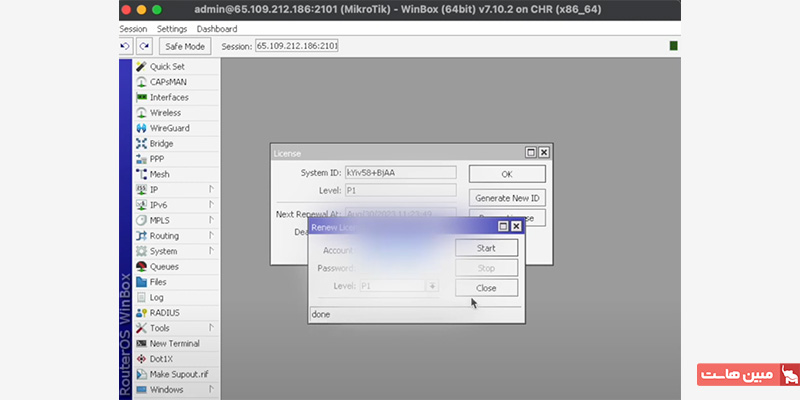The height and width of the screenshot is (400, 800).
Task: Click Close in Renew License dialog
Action: (486, 288)
